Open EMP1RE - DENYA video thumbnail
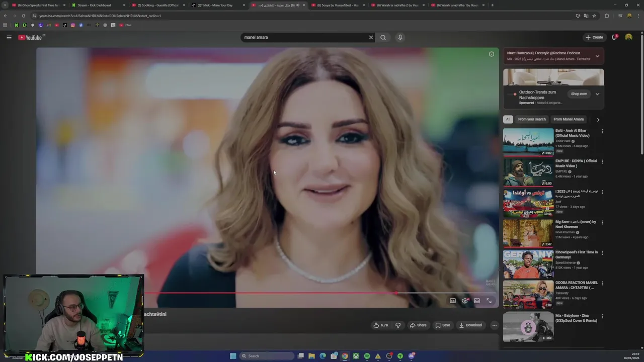The image size is (644, 362). click(528, 172)
